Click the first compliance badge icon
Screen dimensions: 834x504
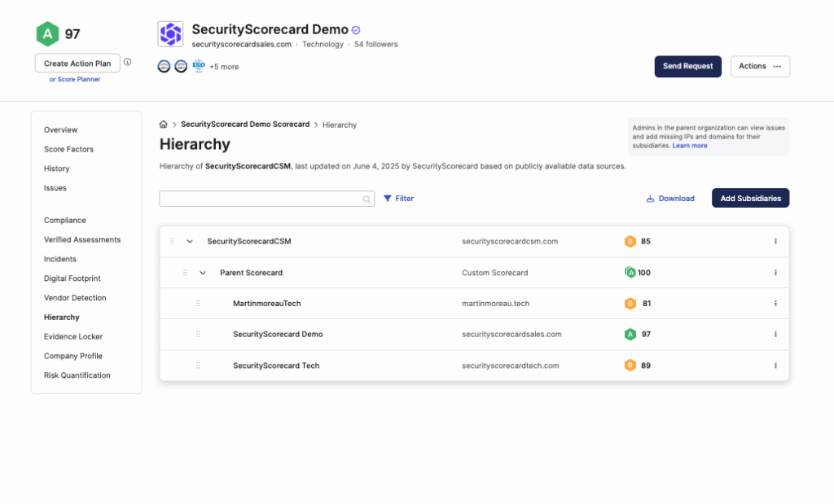point(164,67)
